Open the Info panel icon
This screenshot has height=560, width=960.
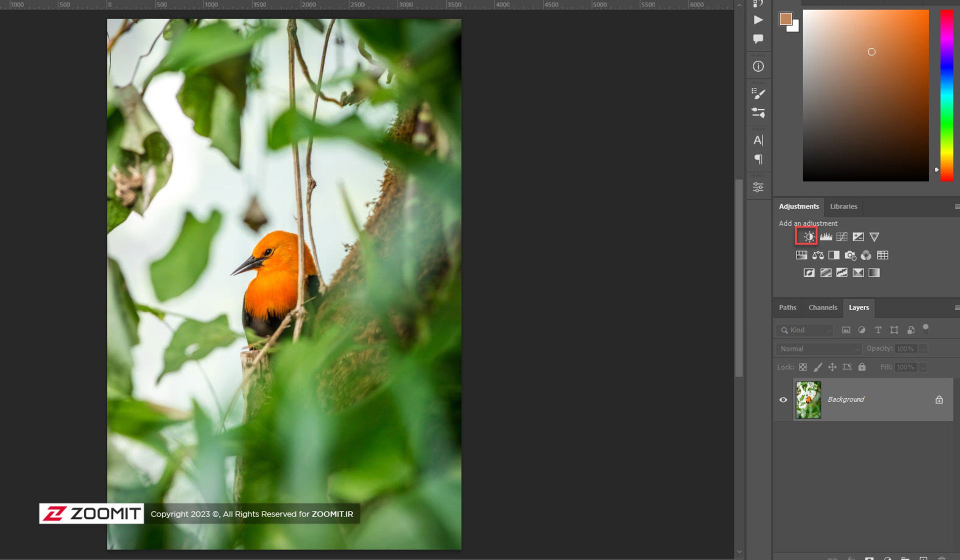[758, 66]
